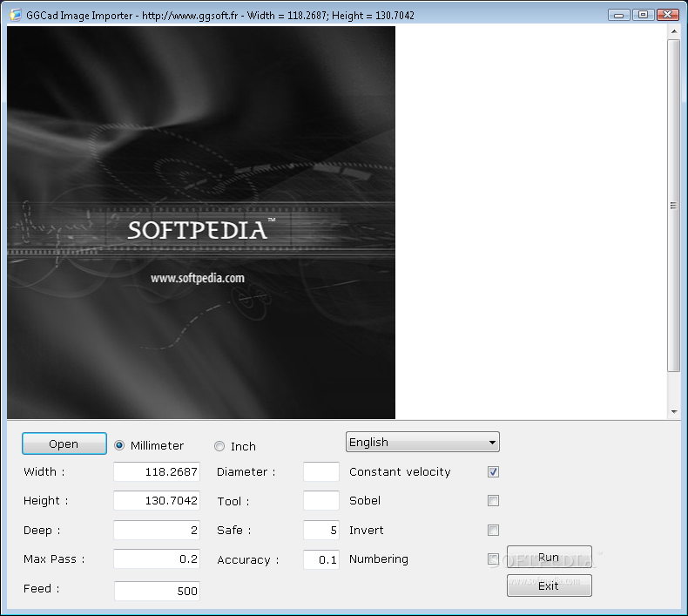Screen dimensions: 688x616
Task: Minimize the GGCad Image Importer window
Action: point(619,15)
